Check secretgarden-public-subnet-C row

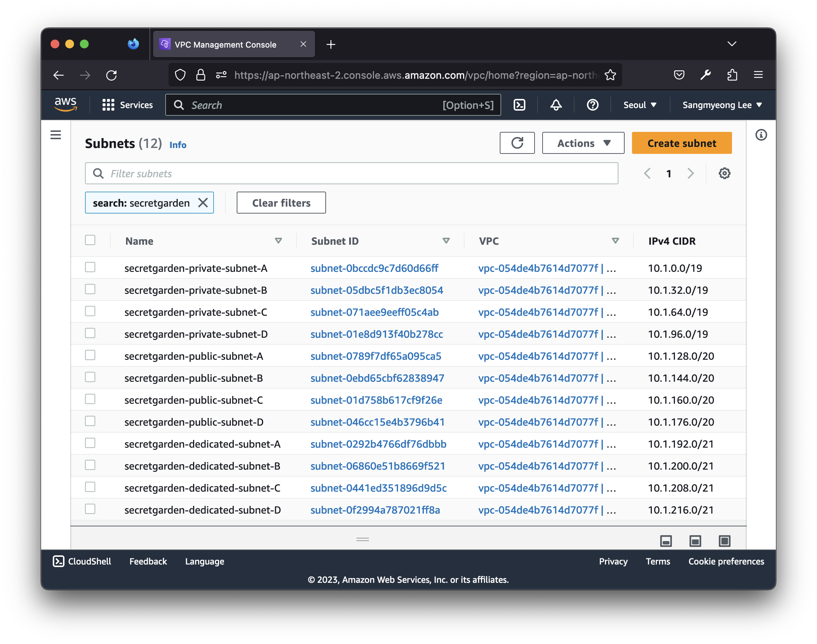pyautogui.click(x=90, y=399)
